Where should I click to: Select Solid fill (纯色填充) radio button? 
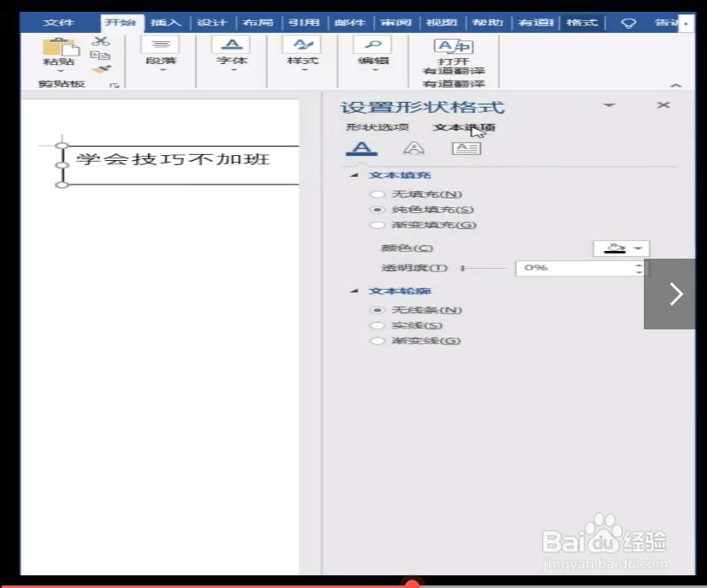click(x=377, y=210)
